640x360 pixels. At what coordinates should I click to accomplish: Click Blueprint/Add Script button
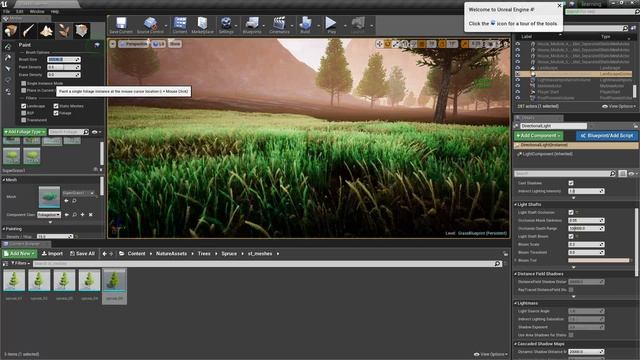click(607, 136)
